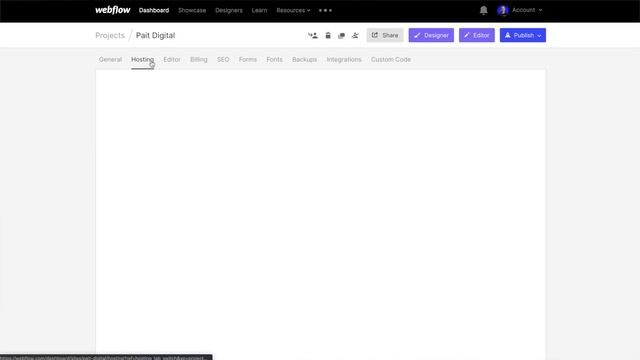Open the Designer button

(431, 35)
